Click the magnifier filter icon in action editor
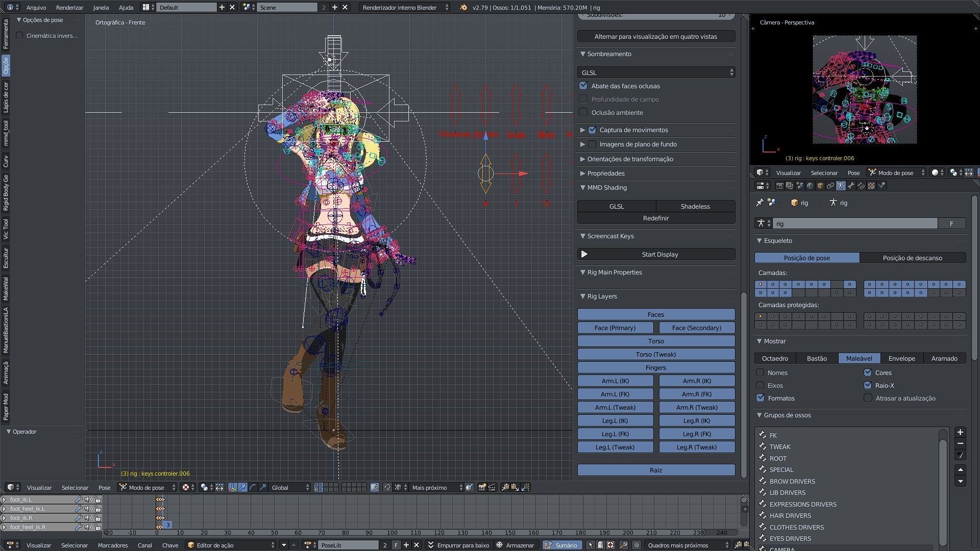Screen dimensions: 980x551 coord(623,545)
